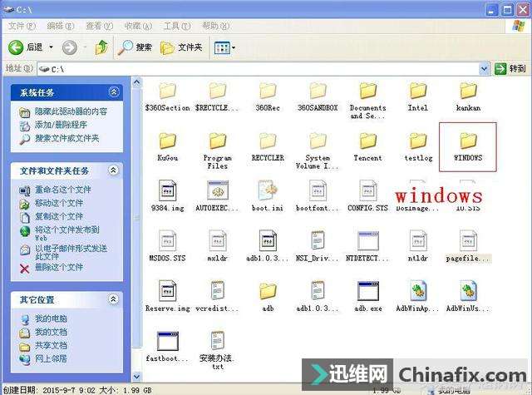Select the adb folder icon

(268, 292)
